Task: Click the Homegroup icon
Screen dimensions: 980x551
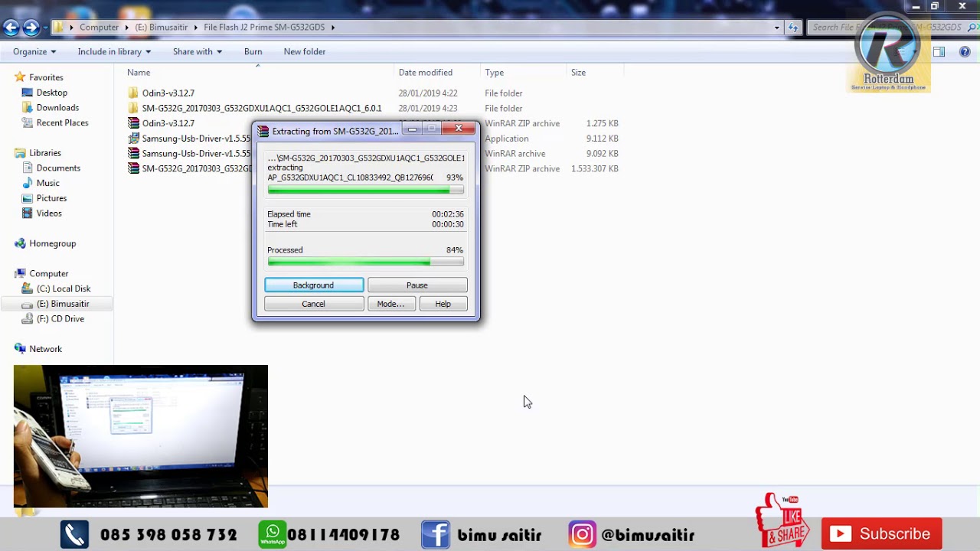Action: click(x=20, y=243)
